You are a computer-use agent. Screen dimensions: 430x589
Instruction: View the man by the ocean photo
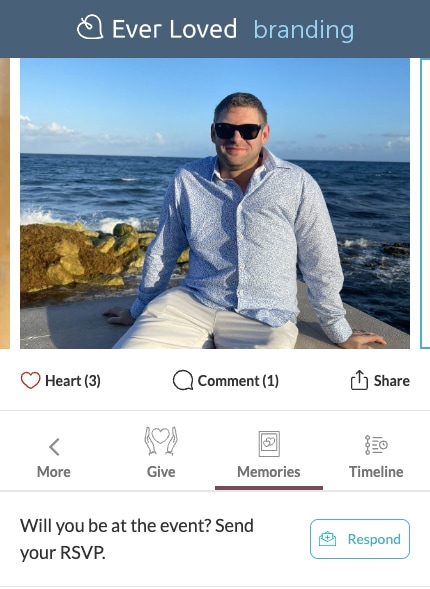point(215,203)
